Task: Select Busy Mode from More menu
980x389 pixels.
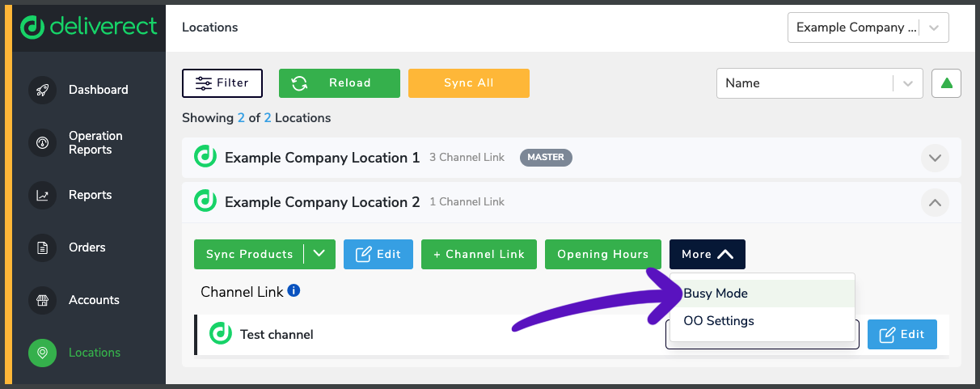Action: (x=762, y=294)
